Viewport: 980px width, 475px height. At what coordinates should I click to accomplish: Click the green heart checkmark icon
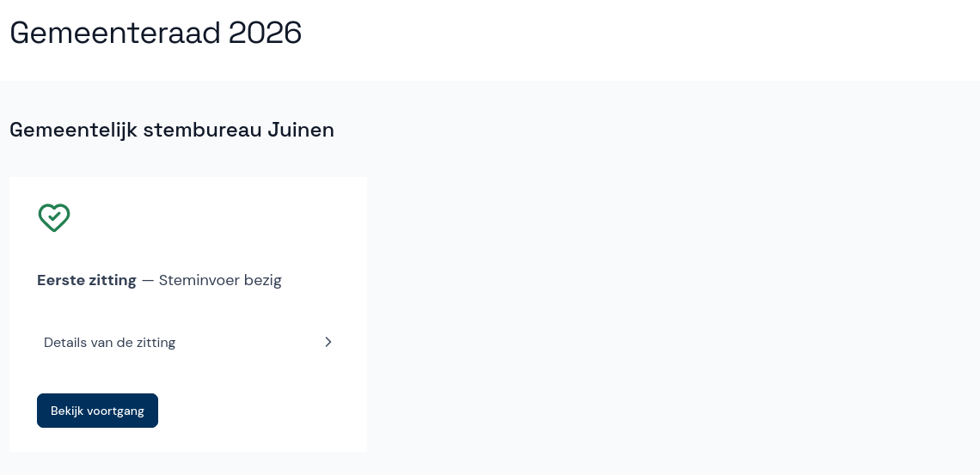(x=53, y=217)
